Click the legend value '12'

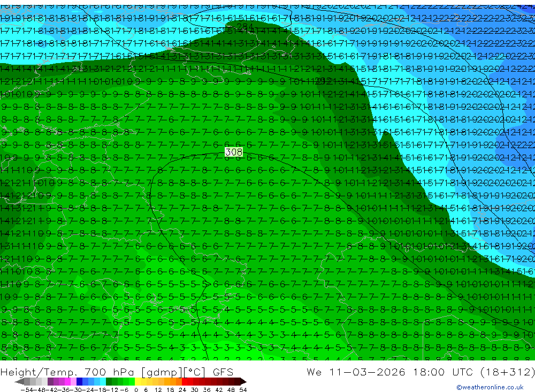tap(158, 390)
